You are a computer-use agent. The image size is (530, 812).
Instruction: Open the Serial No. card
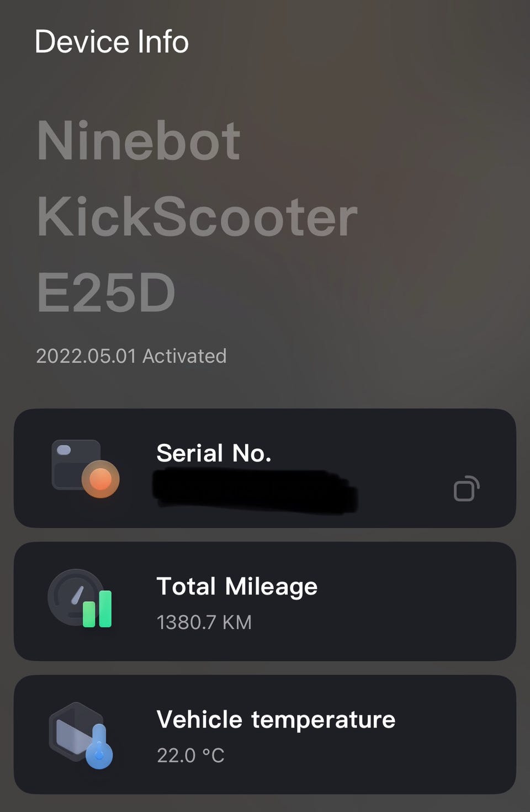(265, 468)
